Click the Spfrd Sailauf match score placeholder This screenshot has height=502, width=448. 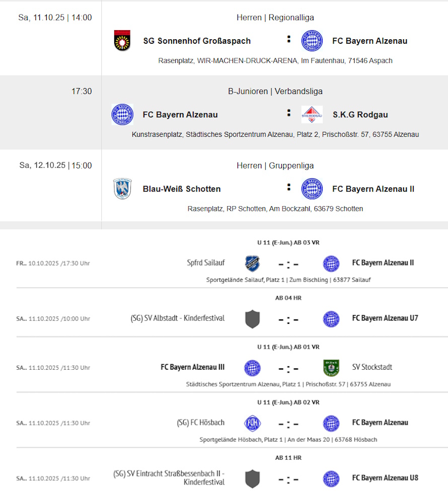click(288, 264)
